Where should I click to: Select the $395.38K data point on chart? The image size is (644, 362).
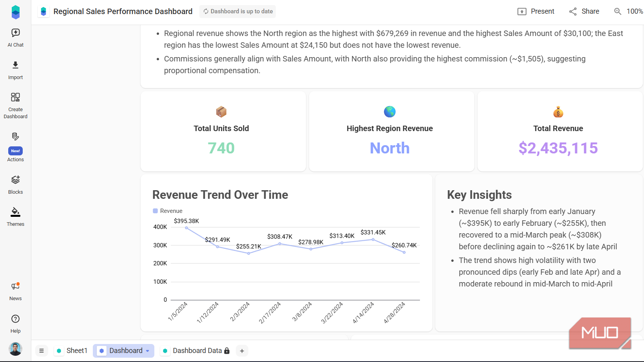point(186,228)
